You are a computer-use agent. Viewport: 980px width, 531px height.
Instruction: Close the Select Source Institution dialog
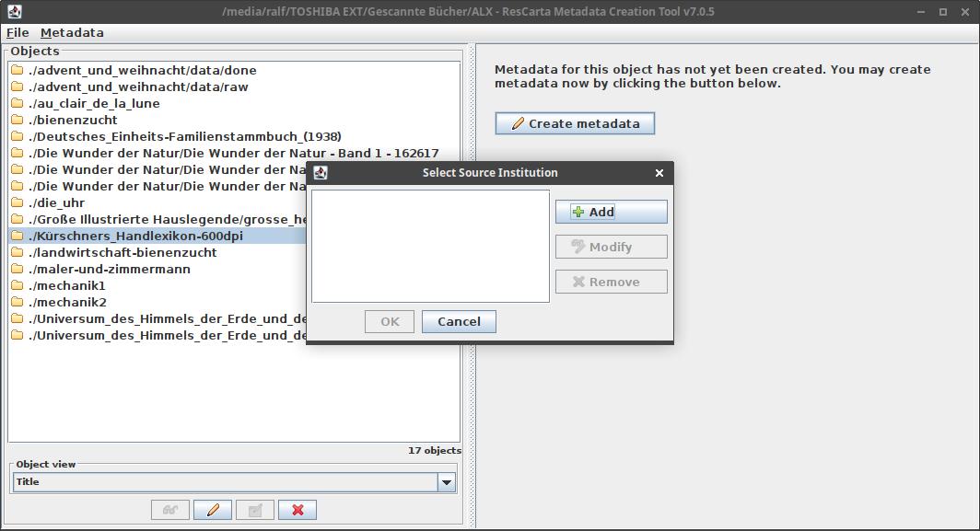[x=659, y=173]
